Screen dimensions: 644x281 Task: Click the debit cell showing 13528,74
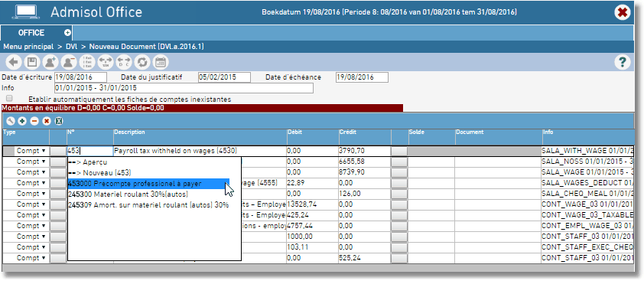click(313, 204)
